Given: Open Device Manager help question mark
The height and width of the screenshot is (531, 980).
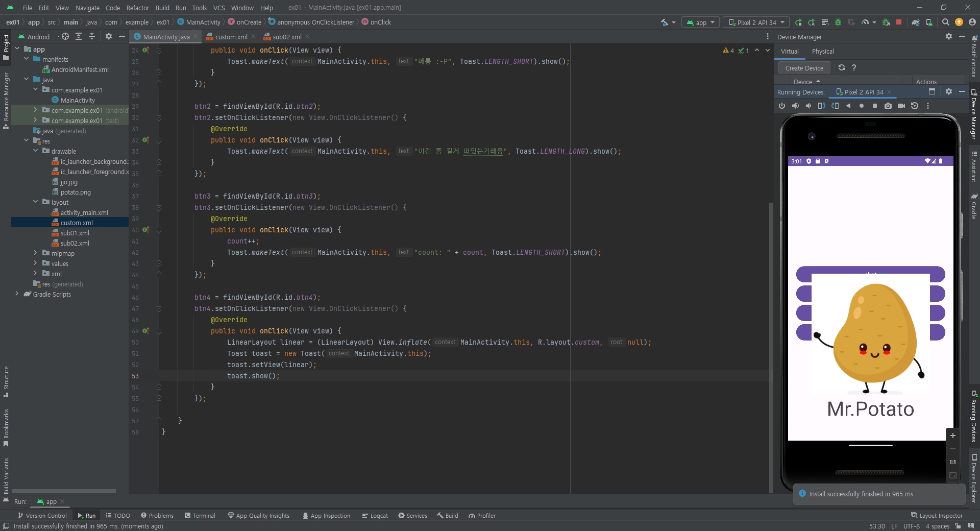Looking at the screenshot, I should 854,68.
